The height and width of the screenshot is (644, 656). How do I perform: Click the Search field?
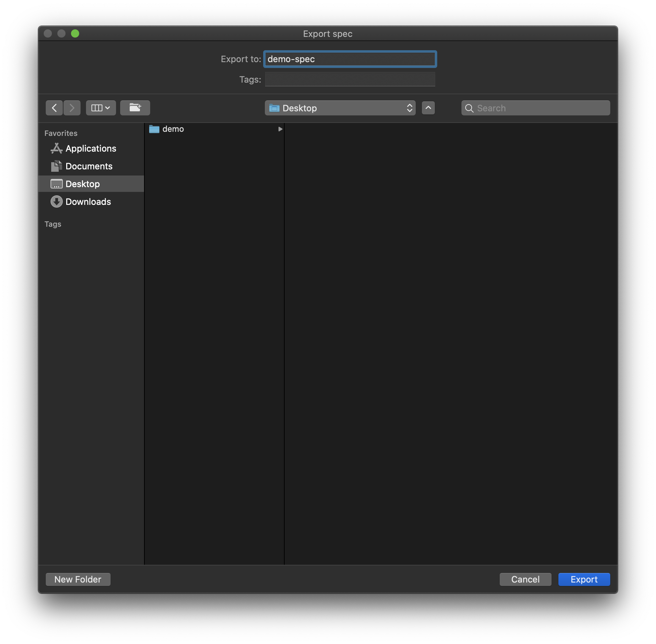pyautogui.click(x=542, y=108)
